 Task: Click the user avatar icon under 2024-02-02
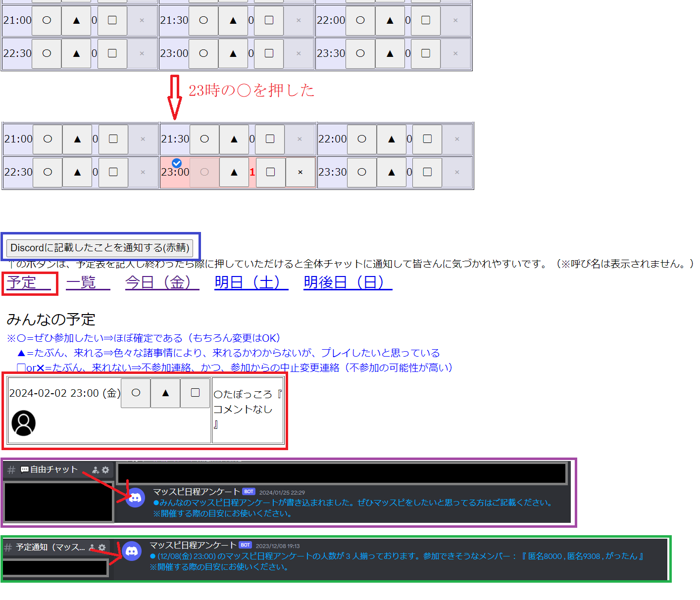[23, 423]
